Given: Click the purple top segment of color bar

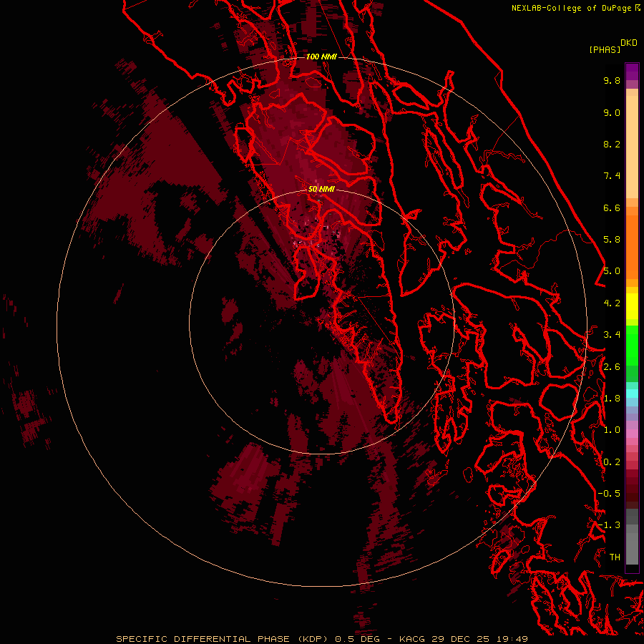Looking at the screenshot, I should pos(632,72).
